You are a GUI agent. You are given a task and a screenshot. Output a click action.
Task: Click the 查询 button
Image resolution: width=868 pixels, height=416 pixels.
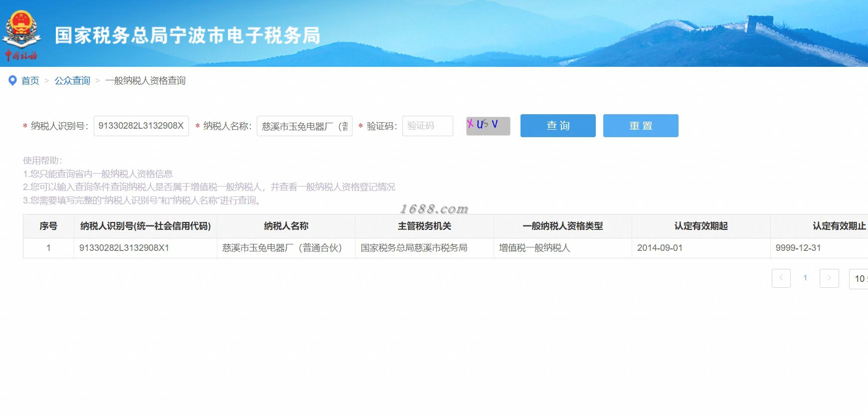click(558, 126)
